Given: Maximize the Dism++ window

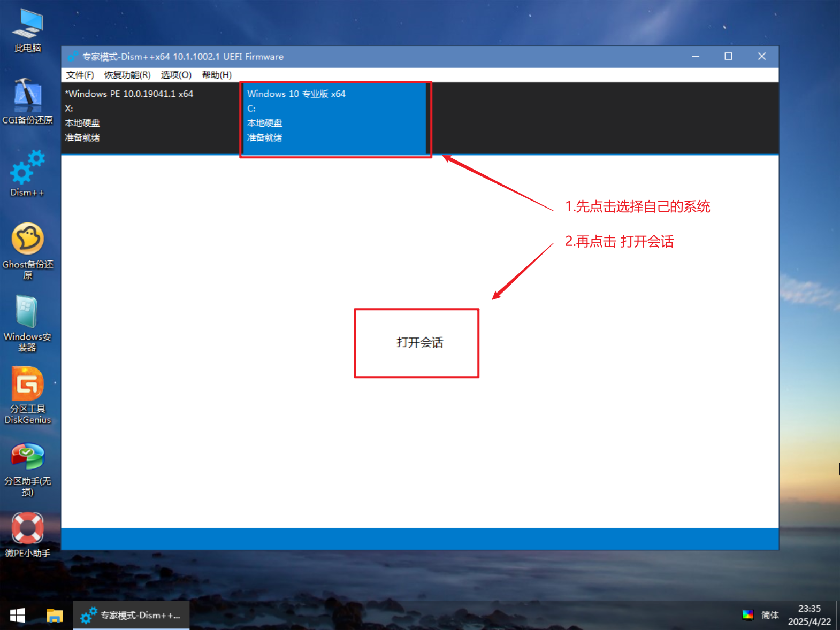Looking at the screenshot, I should [728, 56].
